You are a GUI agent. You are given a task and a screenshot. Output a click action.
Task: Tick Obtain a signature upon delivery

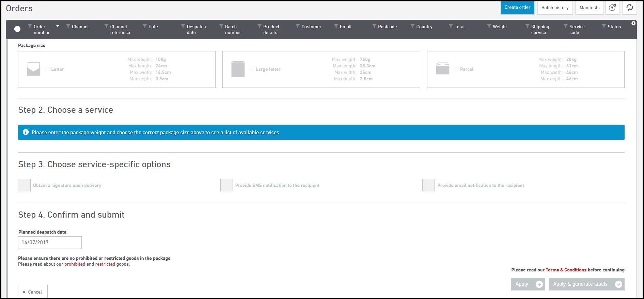(25, 185)
